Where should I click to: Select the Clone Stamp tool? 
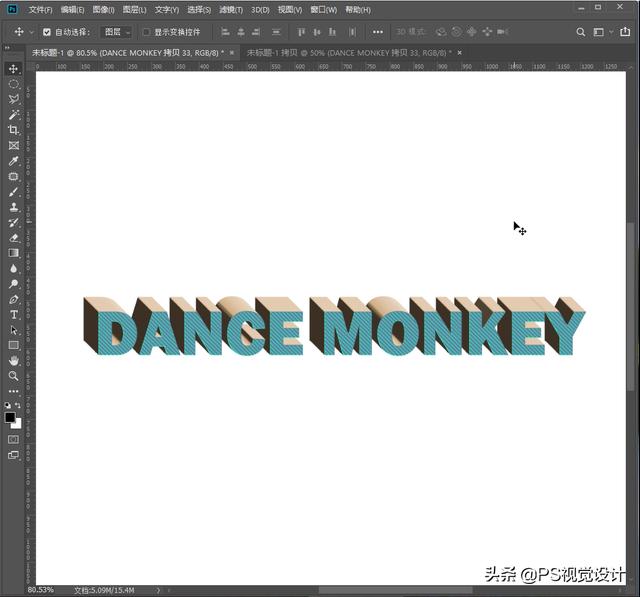point(13,207)
